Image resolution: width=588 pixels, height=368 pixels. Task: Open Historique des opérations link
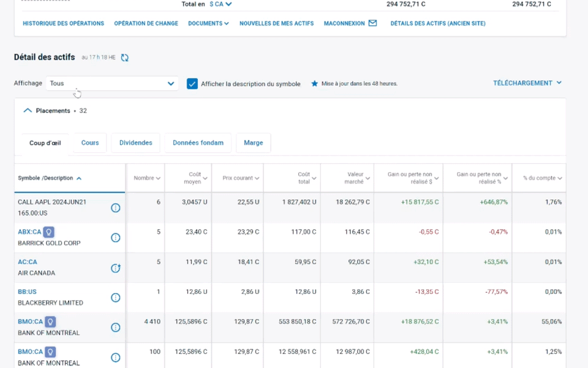click(63, 23)
